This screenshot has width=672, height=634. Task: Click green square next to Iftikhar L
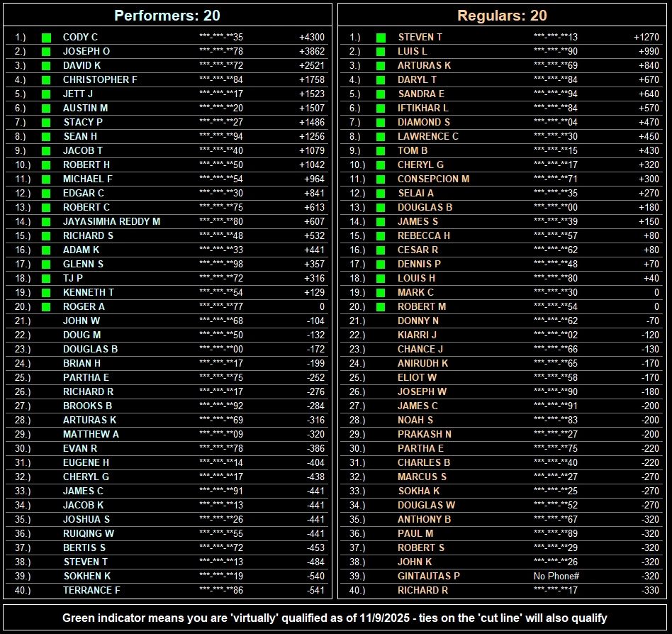tap(381, 109)
